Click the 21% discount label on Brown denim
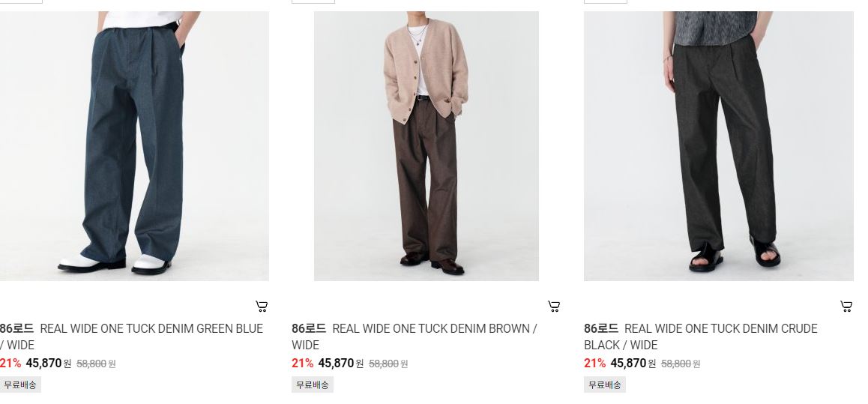The width and height of the screenshot is (868, 404). (302, 364)
